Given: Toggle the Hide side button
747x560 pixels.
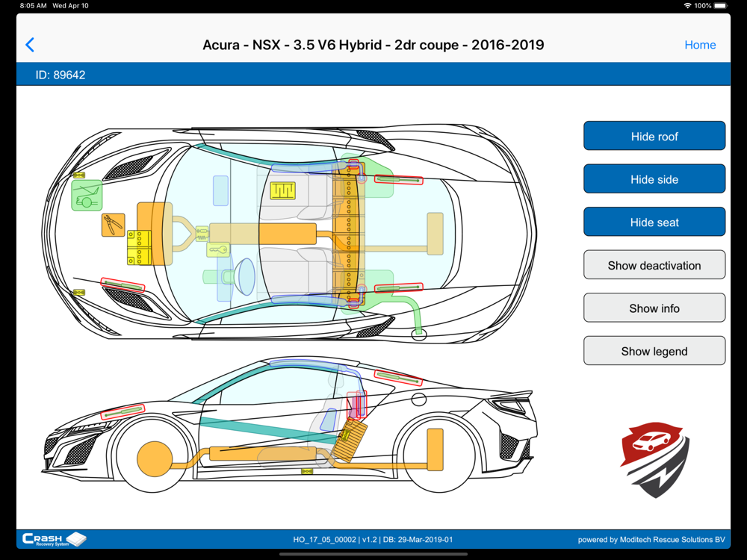Looking at the screenshot, I should [654, 179].
